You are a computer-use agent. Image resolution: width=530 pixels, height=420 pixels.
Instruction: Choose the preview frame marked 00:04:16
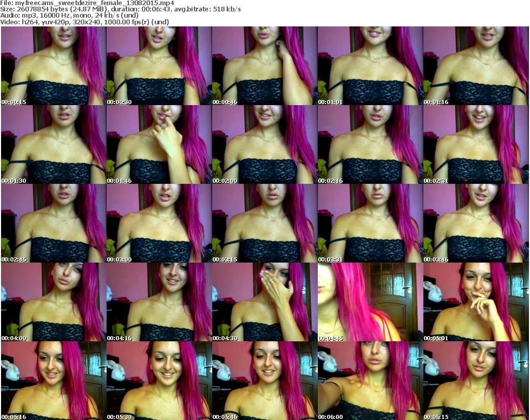coord(159,302)
